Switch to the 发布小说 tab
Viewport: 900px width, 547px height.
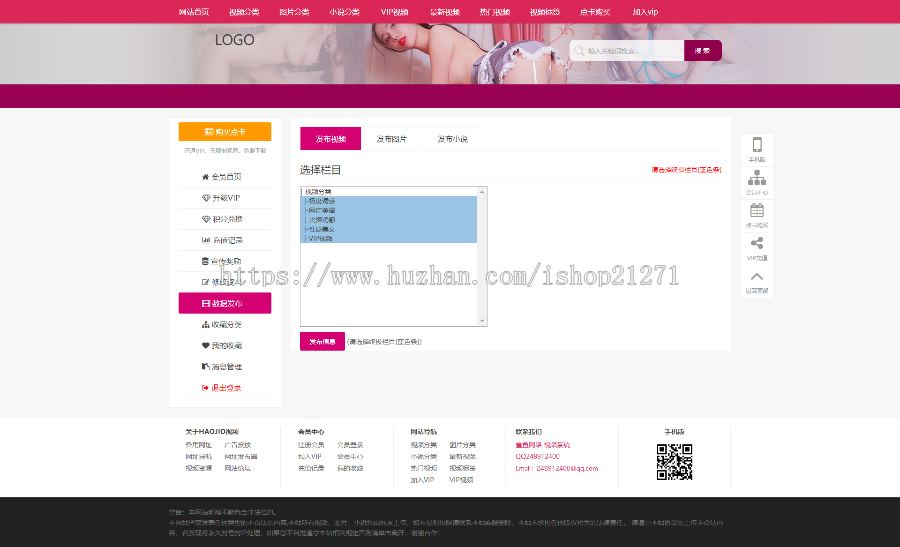(452, 138)
